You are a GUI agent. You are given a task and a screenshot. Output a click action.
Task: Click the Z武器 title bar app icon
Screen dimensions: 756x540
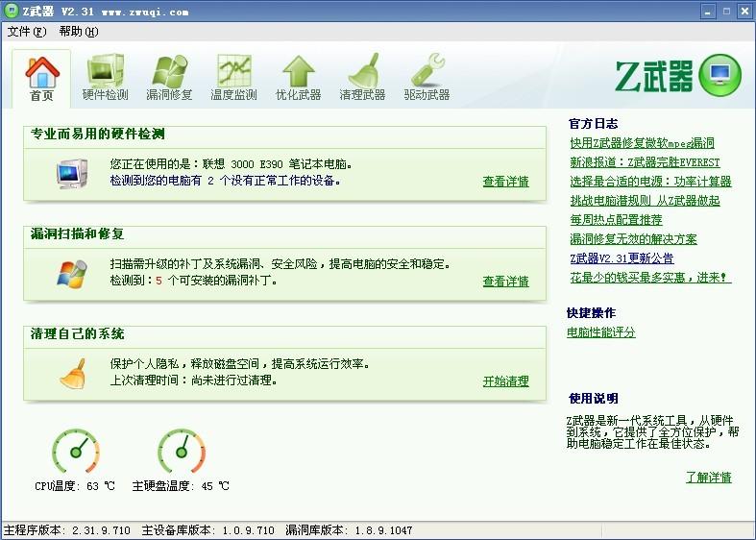point(11,11)
